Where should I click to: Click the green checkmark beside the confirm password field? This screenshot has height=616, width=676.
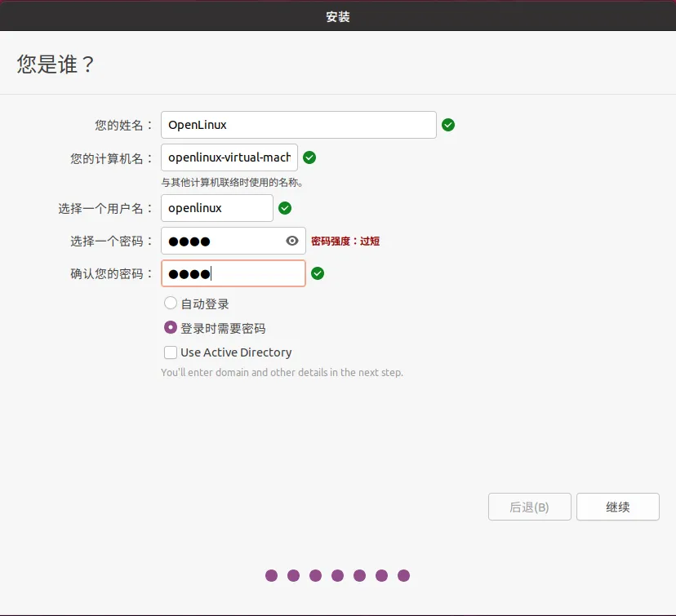(x=318, y=273)
